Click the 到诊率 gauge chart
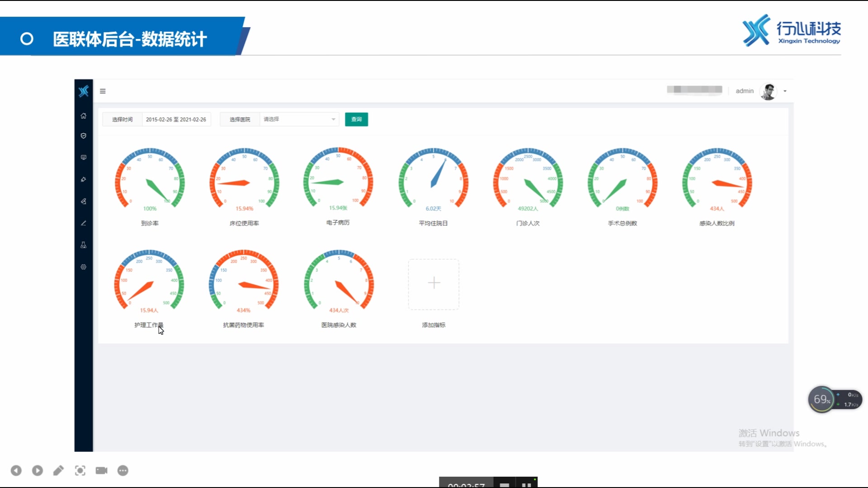 tap(150, 178)
